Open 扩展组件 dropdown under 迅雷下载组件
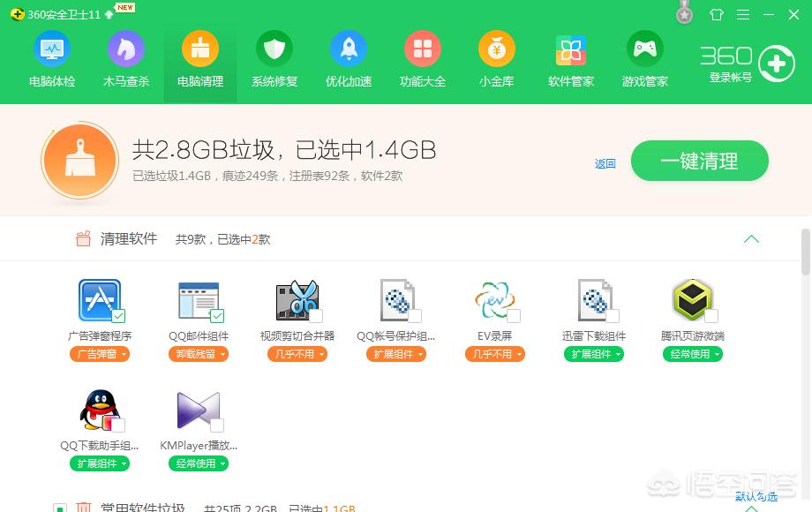This screenshot has height=512, width=812. pos(594,354)
